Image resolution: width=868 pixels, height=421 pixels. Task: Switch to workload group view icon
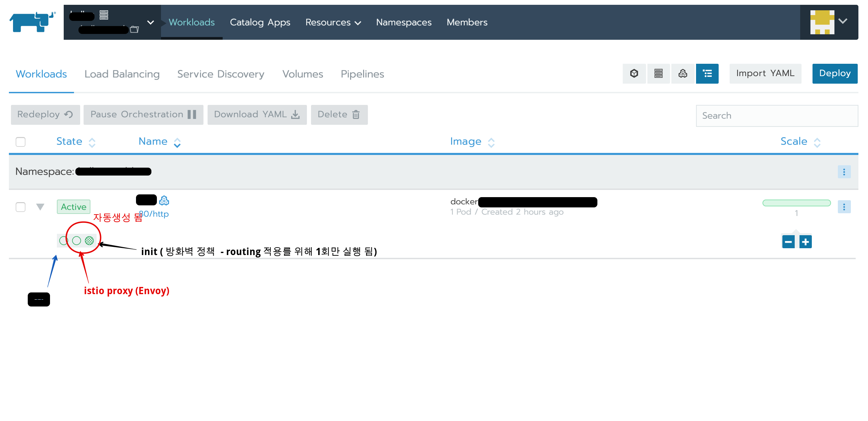click(x=683, y=73)
